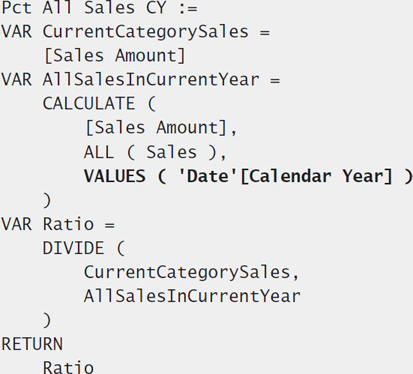Click AllSalesInCurrentYear argument inside DIVIDE
The width and height of the screenshot is (413, 374).
192,296
